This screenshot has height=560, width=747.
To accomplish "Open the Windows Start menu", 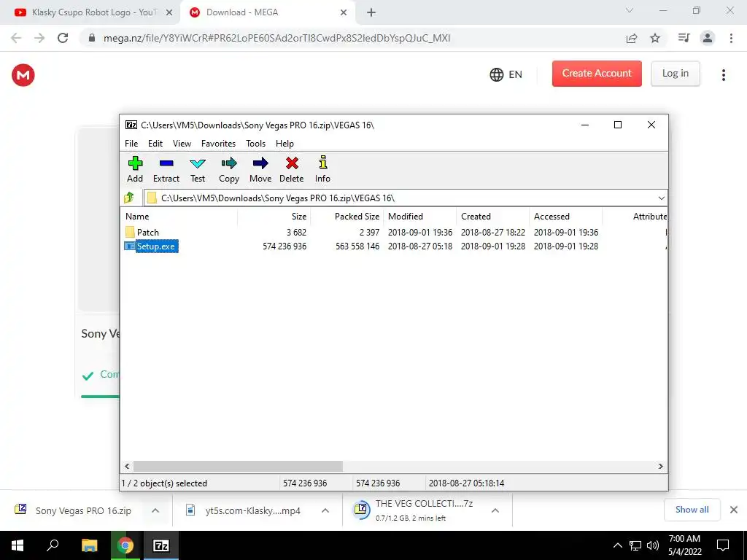I will [18, 545].
